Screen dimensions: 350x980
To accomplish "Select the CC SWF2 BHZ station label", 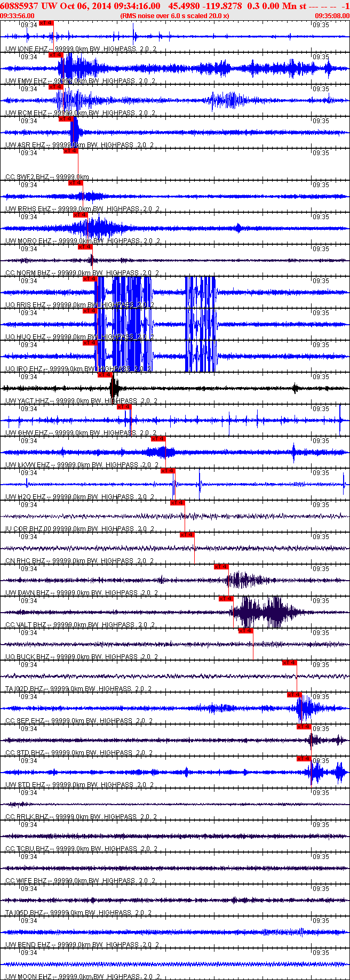I will 28,177.
